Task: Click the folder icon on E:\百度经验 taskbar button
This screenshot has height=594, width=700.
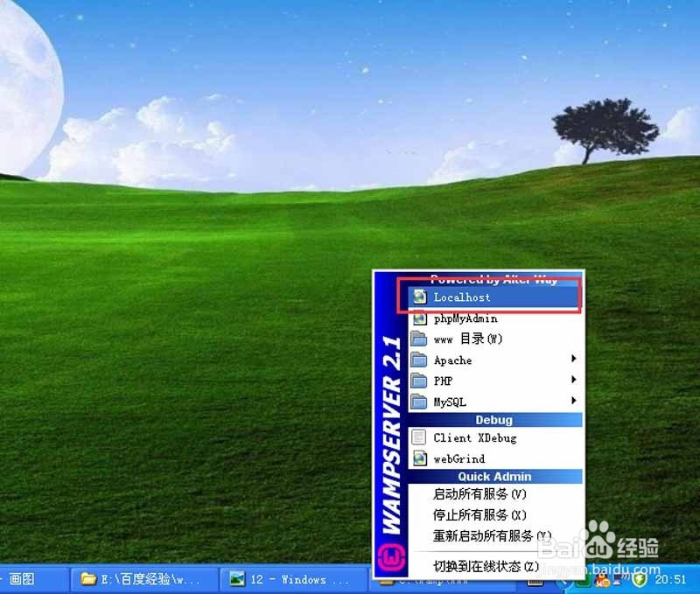Action: point(89,579)
